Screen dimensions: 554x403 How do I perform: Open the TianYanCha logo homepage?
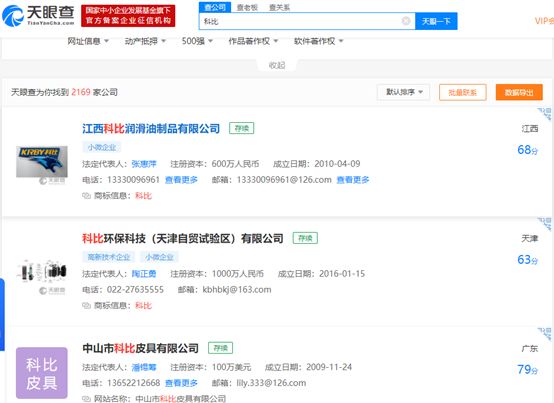38,16
